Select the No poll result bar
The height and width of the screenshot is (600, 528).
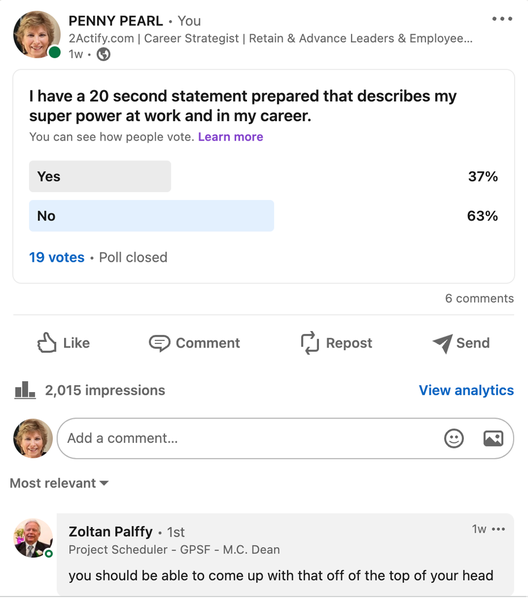[x=152, y=216]
